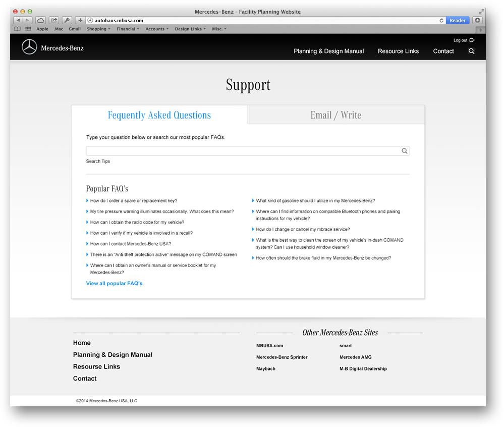
Task: Open FAQ about obtaining an owner's manual
Action: [x=153, y=269]
